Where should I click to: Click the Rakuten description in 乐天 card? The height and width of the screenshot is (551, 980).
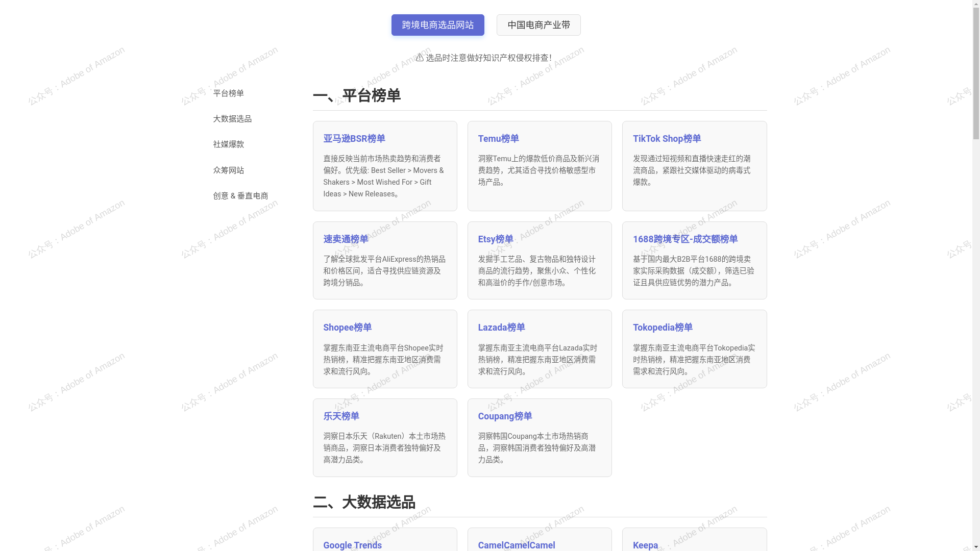(x=384, y=448)
